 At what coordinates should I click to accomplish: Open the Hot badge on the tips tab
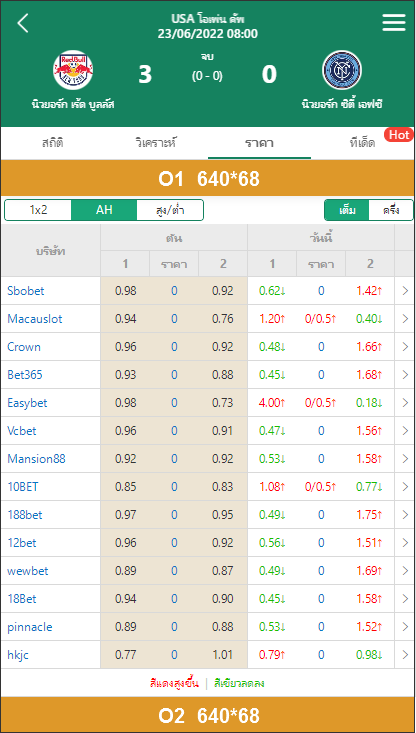(399, 135)
